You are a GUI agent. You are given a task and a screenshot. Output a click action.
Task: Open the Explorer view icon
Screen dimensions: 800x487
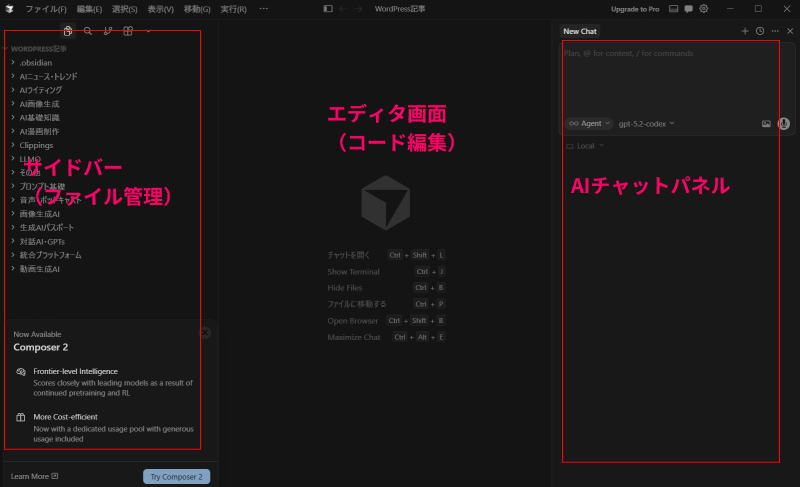[67, 31]
